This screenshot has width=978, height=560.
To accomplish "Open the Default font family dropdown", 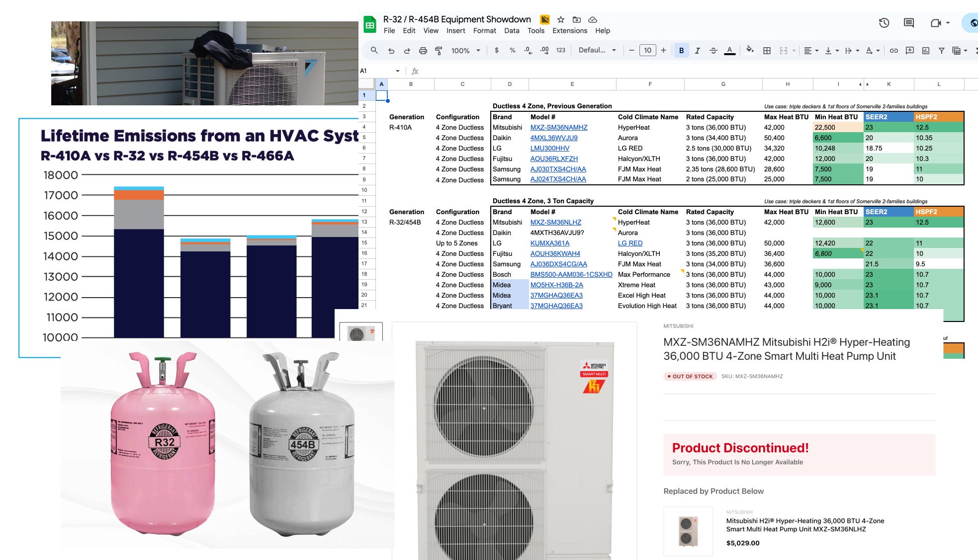I will coord(597,50).
